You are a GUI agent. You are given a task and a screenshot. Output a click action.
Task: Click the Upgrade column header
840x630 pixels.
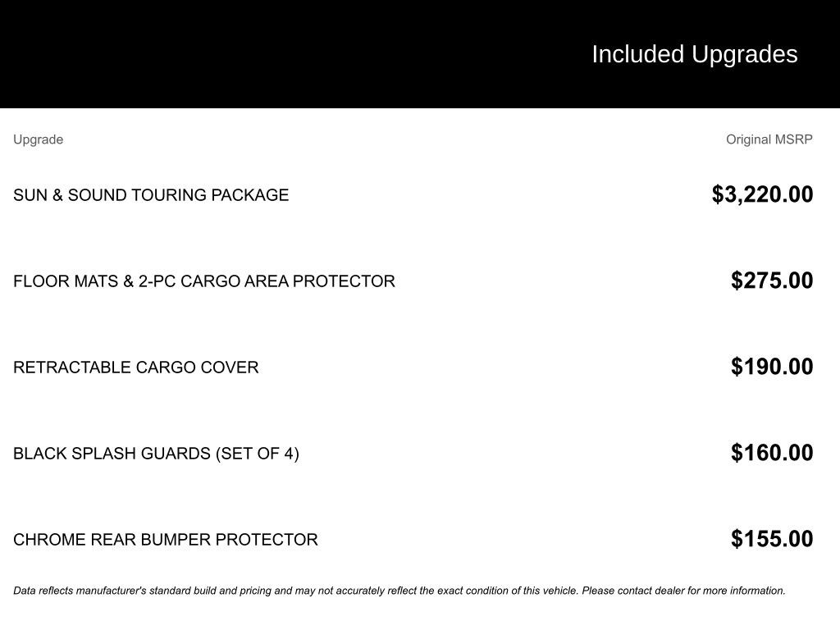[x=38, y=139]
